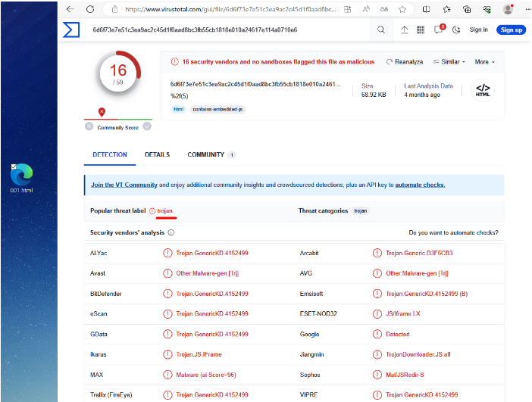This screenshot has height=402, width=532.
Task: Open the browser settings and more menu
Action: [527, 10]
